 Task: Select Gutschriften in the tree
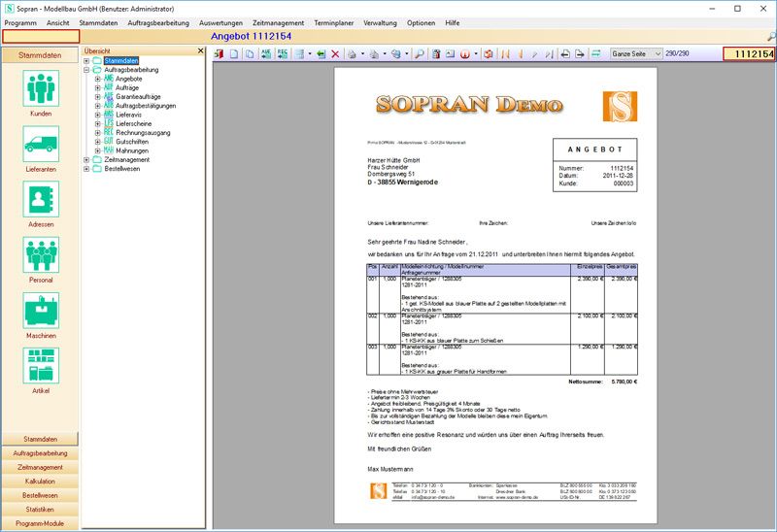pyautogui.click(x=132, y=142)
